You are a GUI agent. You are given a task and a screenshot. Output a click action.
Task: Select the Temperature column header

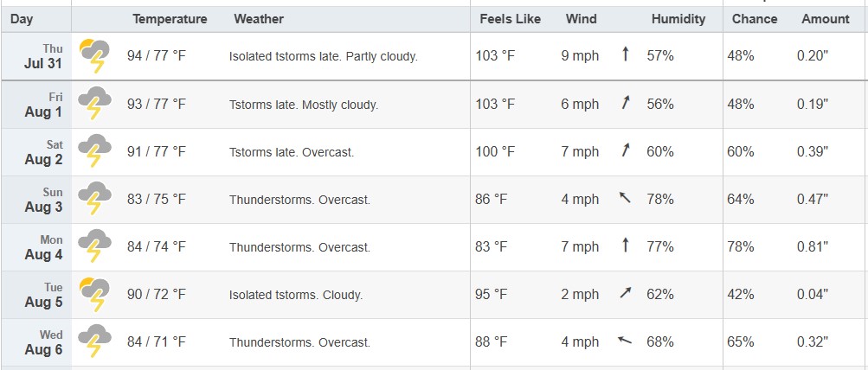pyautogui.click(x=170, y=19)
